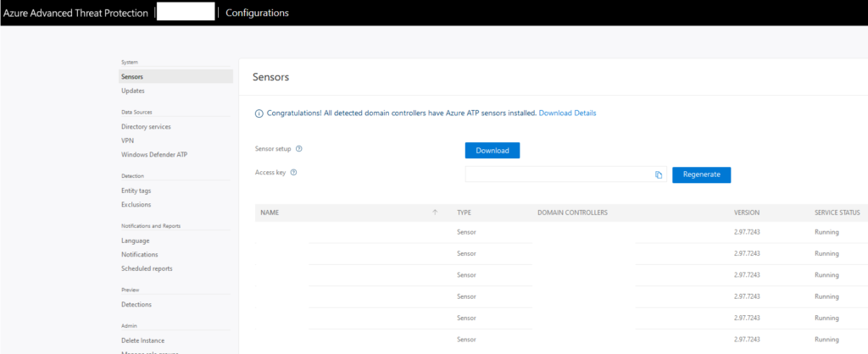Open Sensors in the sidebar
Screen dimensions: 868x354
(175, 76)
